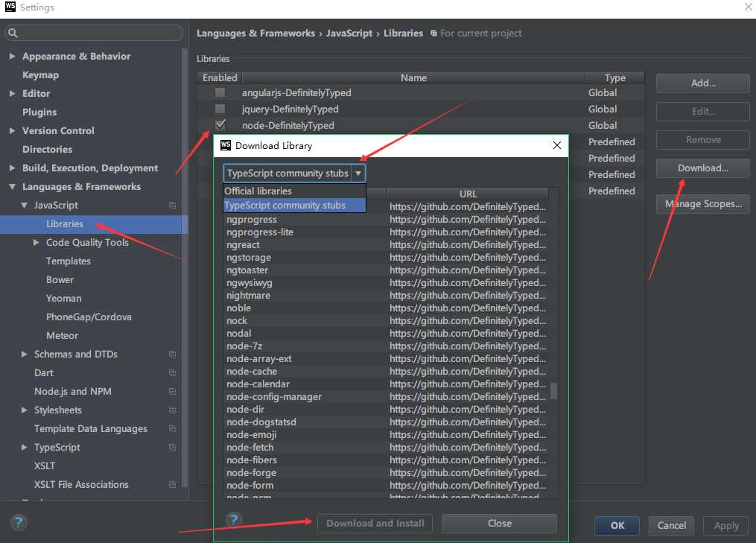This screenshot has height=543, width=756.
Task: Choose Official libraries from the dropdown list
Action: tap(295, 191)
